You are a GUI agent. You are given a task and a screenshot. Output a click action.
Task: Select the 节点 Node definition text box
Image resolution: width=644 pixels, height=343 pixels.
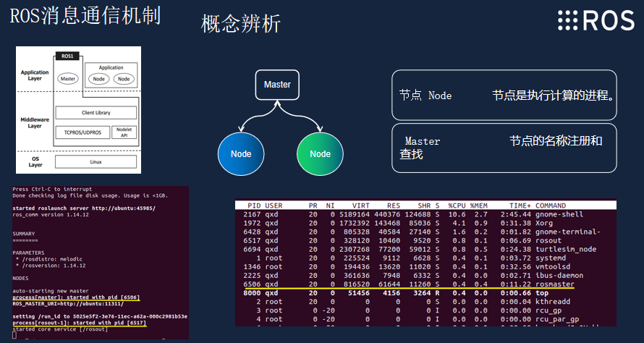(x=504, y=95)
